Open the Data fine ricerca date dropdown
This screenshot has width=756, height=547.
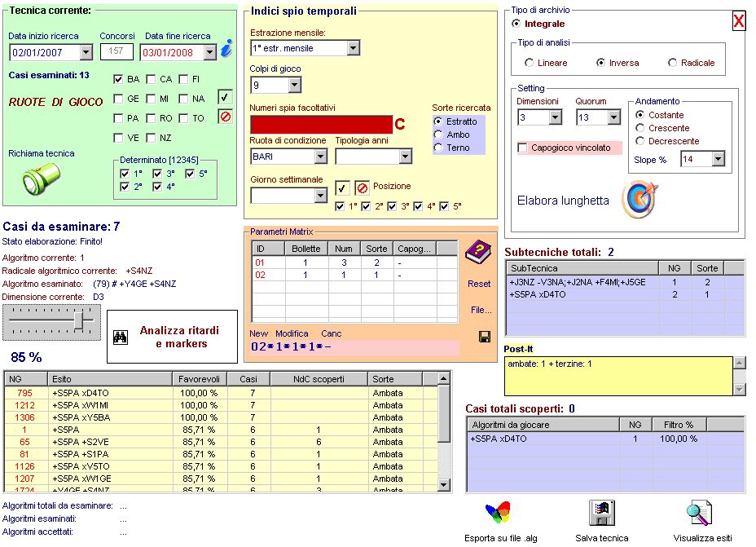209,52
